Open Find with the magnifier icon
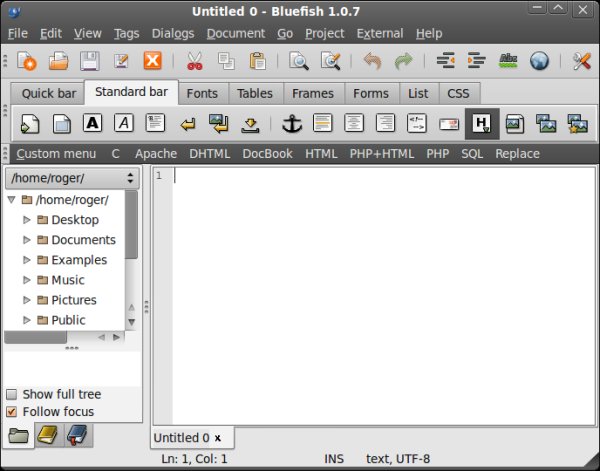The image size is (600, 471). click(299, 61)
